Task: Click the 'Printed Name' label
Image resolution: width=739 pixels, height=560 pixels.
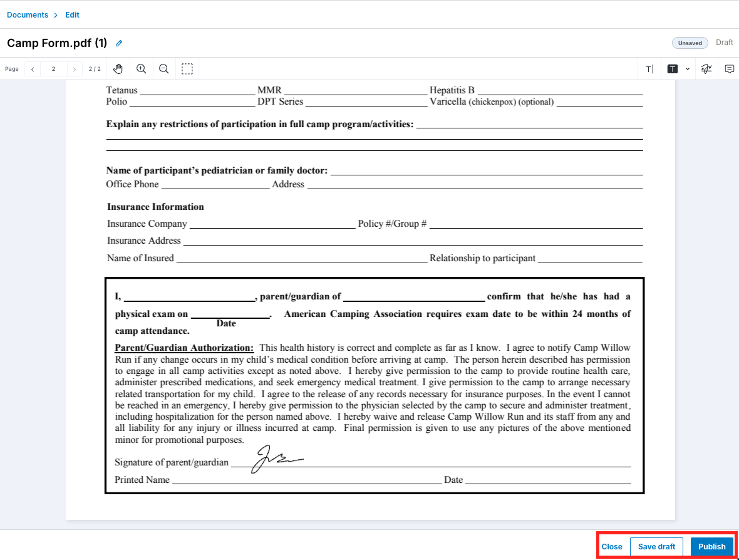Action: [142, 480]
